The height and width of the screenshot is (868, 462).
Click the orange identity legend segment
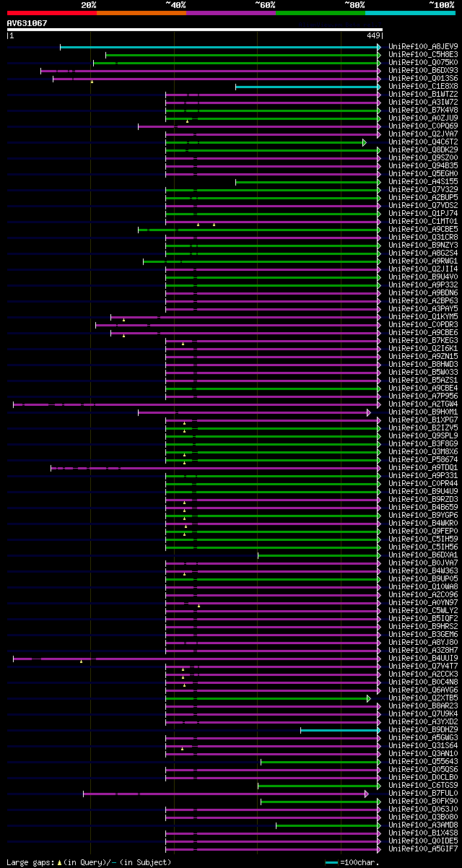pos(141,13)
